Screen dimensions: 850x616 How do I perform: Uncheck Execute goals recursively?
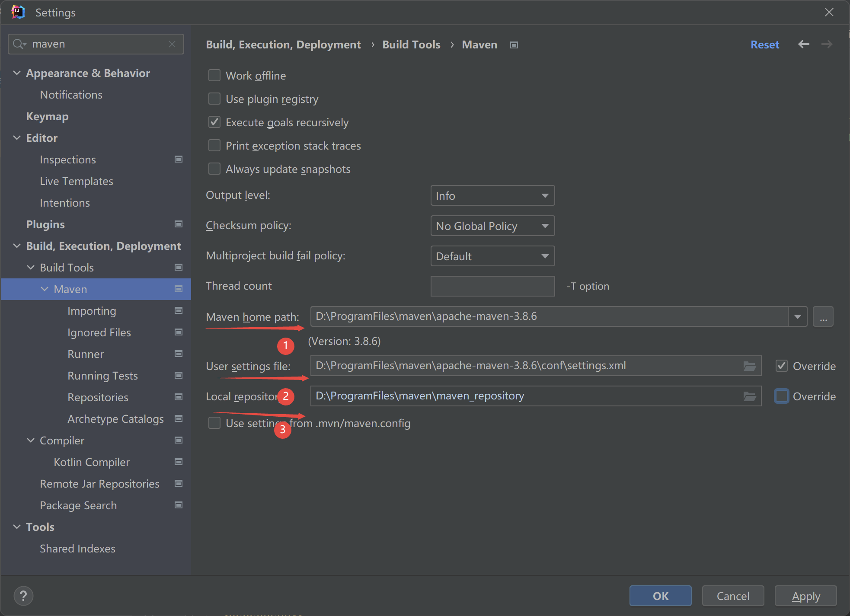tap(214, 122)
